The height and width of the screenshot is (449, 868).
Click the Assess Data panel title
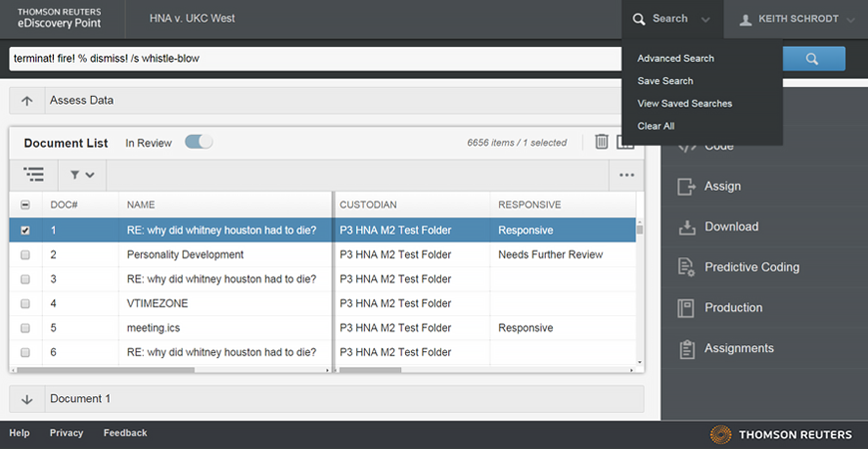pos(82,101)
